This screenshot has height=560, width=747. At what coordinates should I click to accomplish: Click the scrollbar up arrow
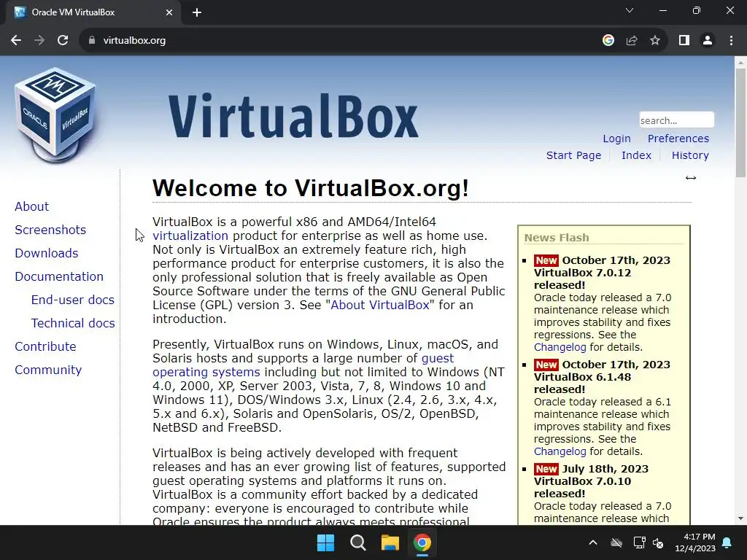point(740,63)
